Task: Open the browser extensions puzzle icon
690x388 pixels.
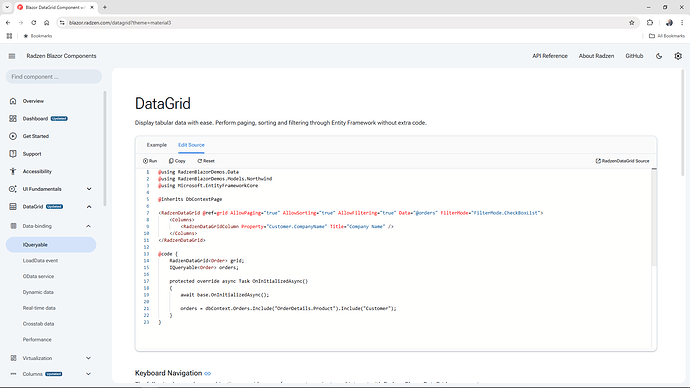Action: 650,22
